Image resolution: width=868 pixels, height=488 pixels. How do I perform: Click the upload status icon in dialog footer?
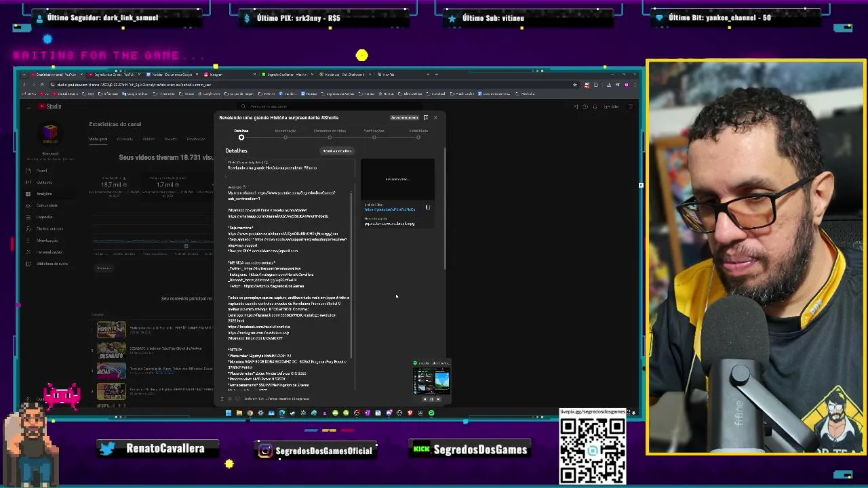click(x=222, y=399)
